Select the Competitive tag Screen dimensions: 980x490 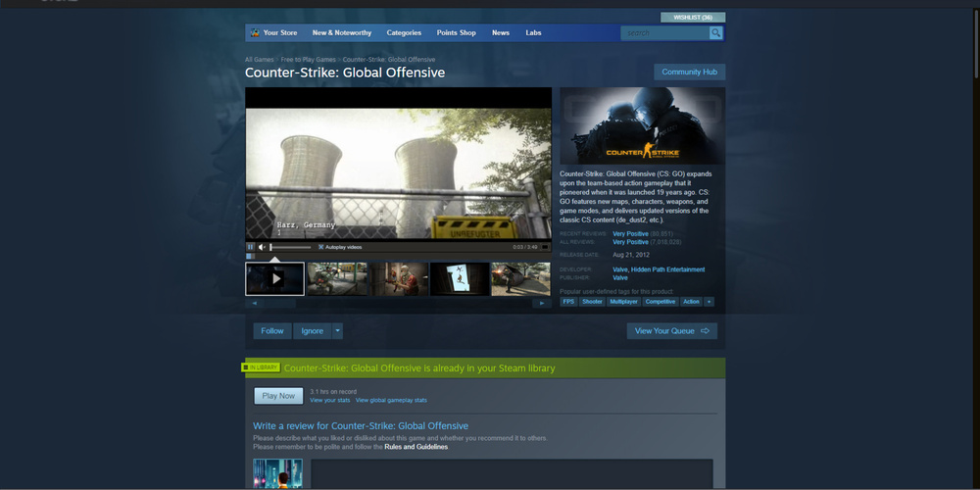click(x=661, y=302)
